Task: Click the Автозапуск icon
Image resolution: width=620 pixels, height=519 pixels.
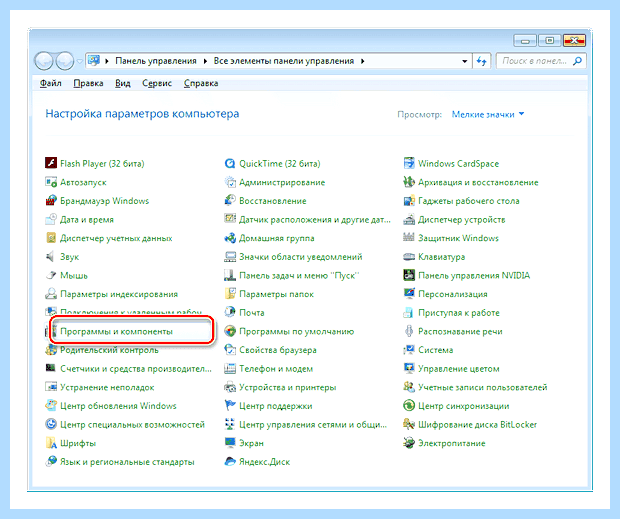Action: pos(51,182)
